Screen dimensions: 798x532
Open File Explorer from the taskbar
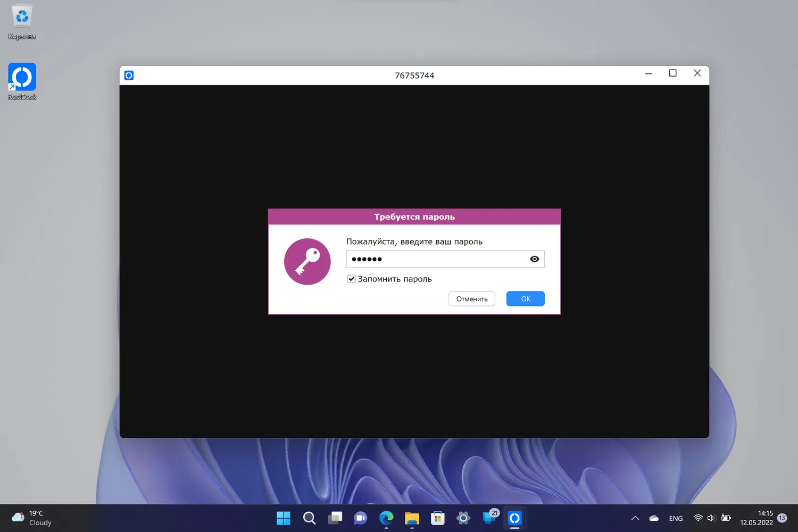coord(412,518)
